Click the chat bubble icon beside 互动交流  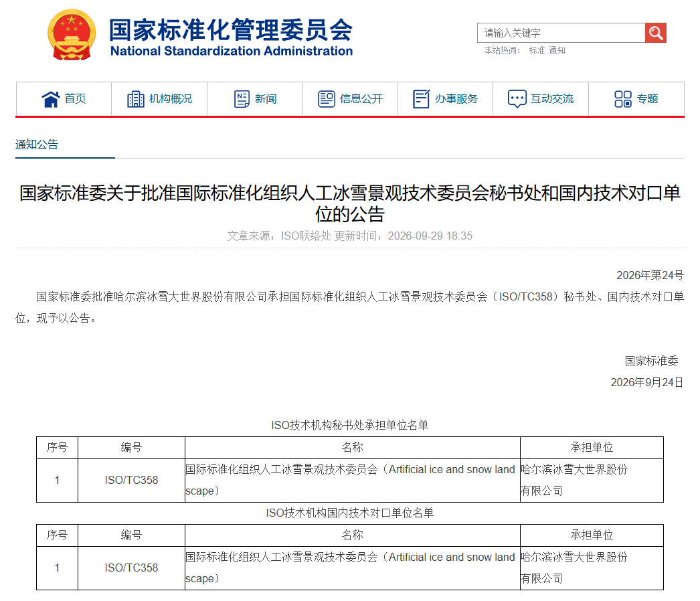pyautogui.click(x=517, y=98)
